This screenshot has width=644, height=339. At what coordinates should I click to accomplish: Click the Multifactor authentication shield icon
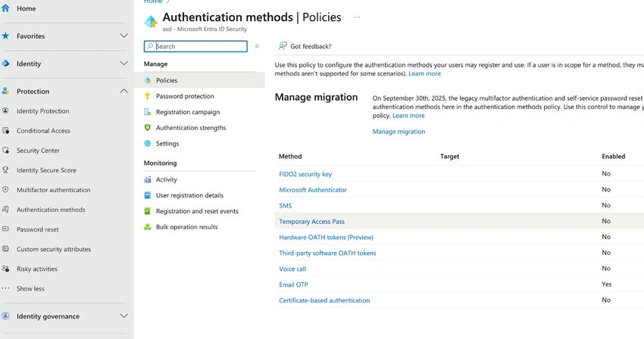click(x=5, y=190)
